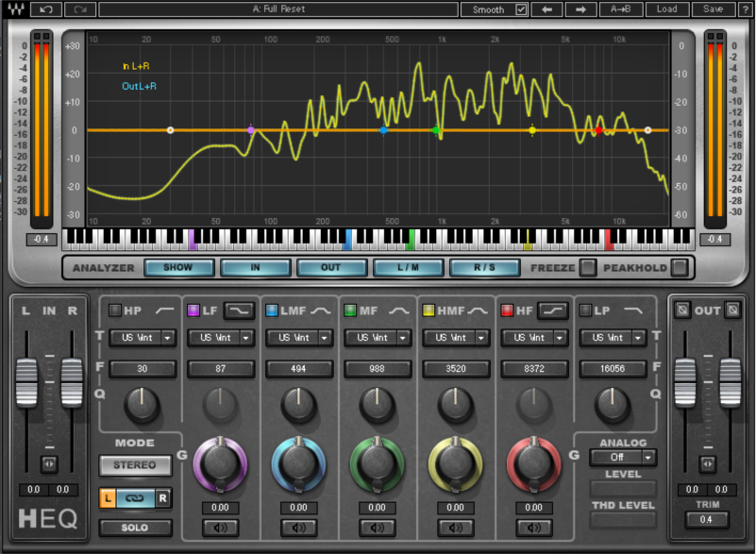Open HP filter type US Vint dropdown
756x554 pixels.
pos(143,338)
